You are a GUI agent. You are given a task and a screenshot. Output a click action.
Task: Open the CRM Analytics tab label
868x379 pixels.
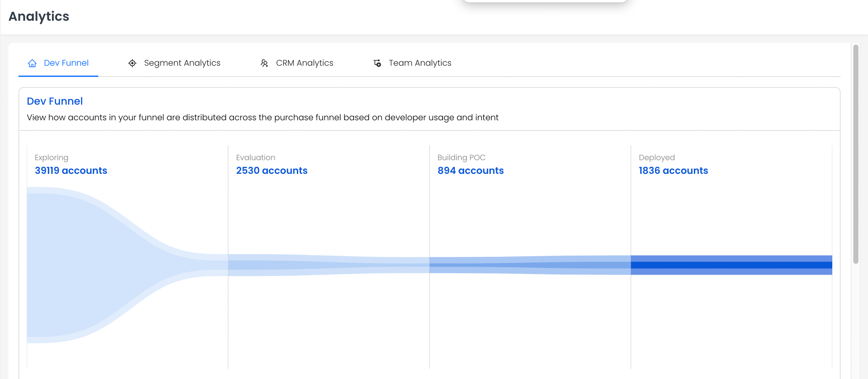point(304,63)
